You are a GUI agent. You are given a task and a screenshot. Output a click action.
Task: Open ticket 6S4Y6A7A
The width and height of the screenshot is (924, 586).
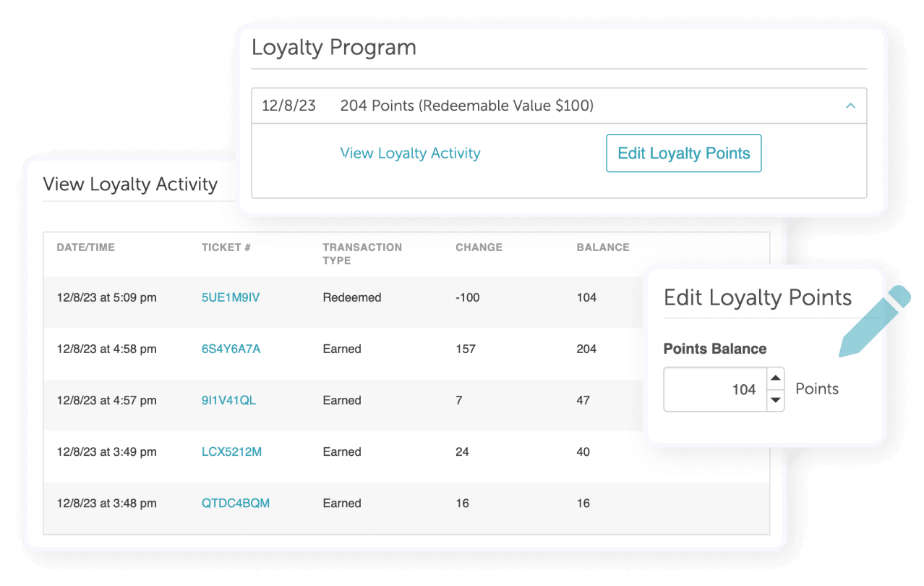(x=231, y=349)
